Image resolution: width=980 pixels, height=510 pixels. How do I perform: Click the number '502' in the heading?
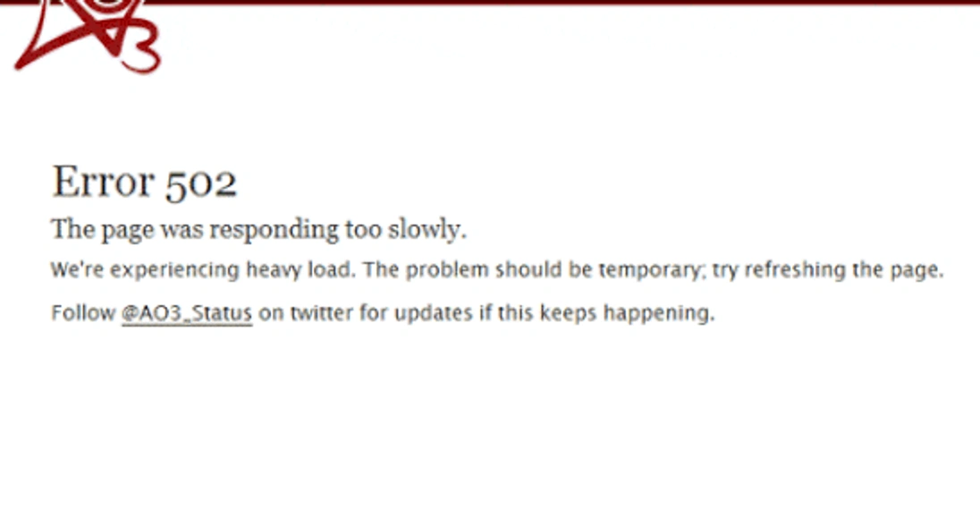pyautogui.click(x=201, y=184)
